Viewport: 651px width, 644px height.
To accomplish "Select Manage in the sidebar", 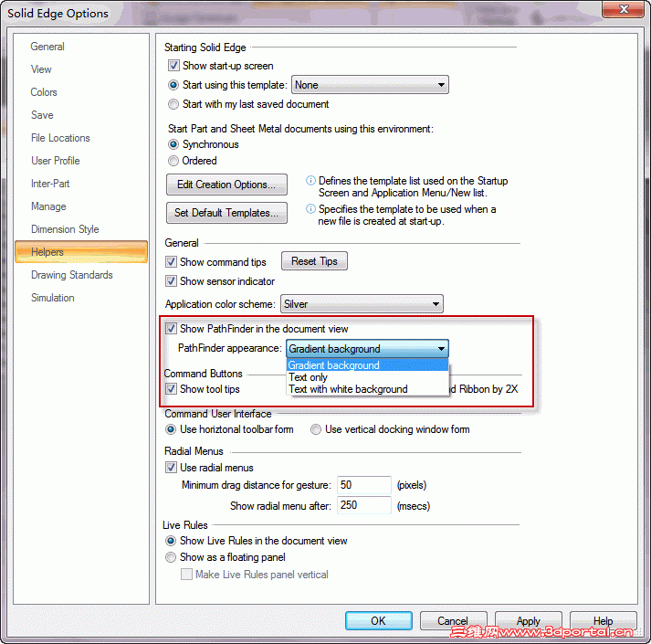I will click(48, 206).
